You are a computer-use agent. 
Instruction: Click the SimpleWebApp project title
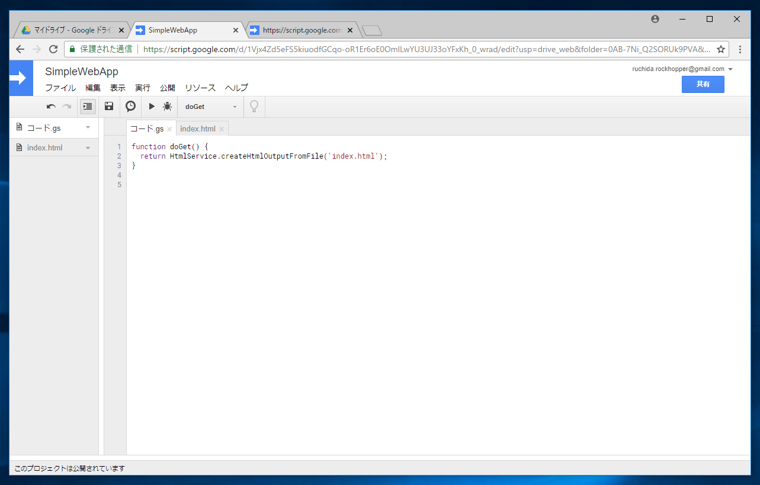coord(81,72)
